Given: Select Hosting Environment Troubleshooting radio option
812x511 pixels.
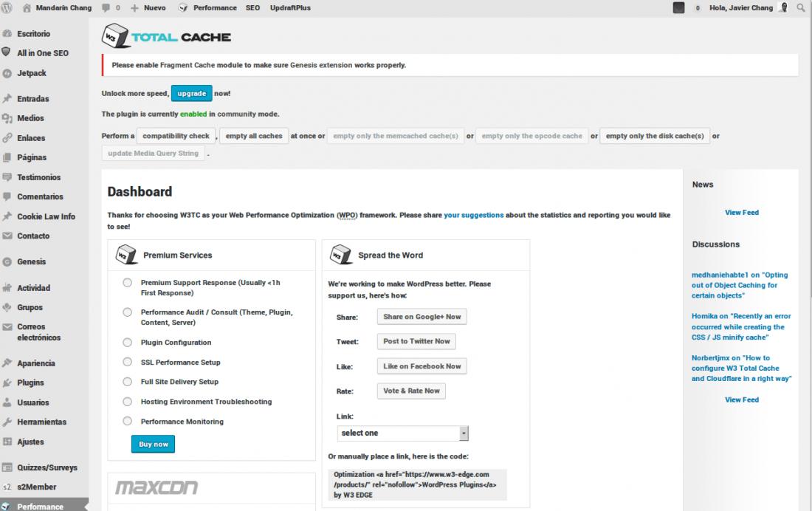Looking at the screenshot, I should click(x=128, y=401).
